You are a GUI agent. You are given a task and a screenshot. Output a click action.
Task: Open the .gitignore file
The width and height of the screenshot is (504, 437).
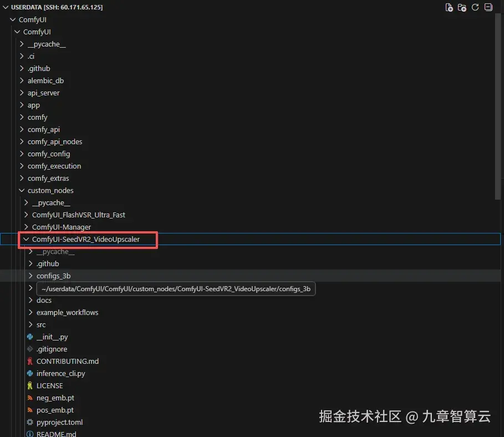pos(52,349)
